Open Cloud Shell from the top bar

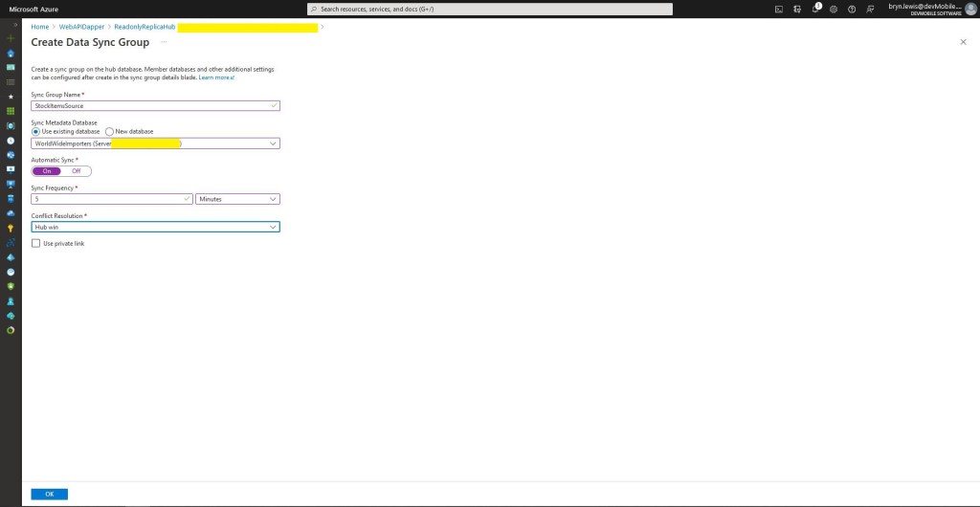[x=779, y=9]
